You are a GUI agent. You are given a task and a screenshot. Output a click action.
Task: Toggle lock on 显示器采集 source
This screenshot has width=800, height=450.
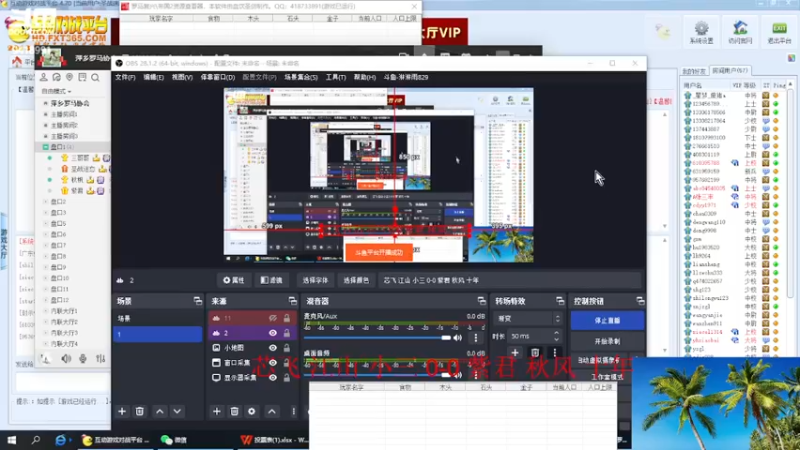[x=287, y=378]
